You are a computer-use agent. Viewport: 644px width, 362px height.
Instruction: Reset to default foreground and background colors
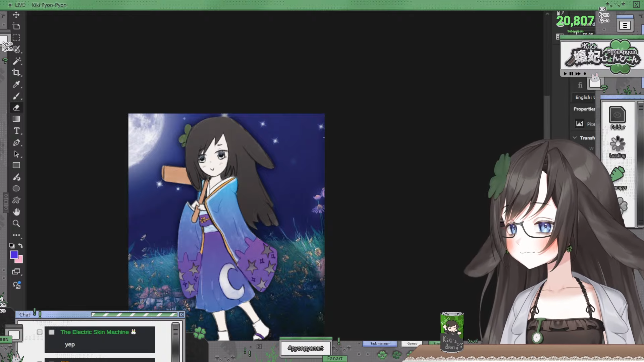click(x=12, y=246)
